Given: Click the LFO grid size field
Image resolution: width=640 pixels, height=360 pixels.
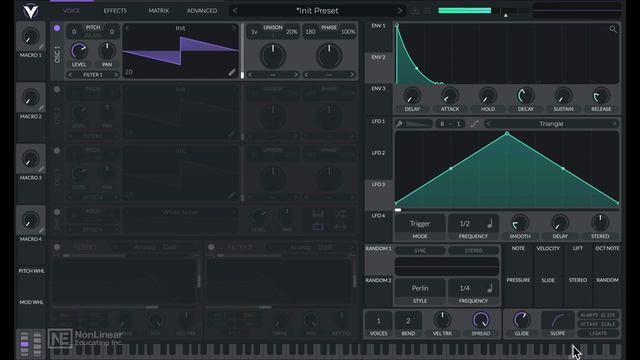Looking at the screenshot, I should [x=450, y=124].
